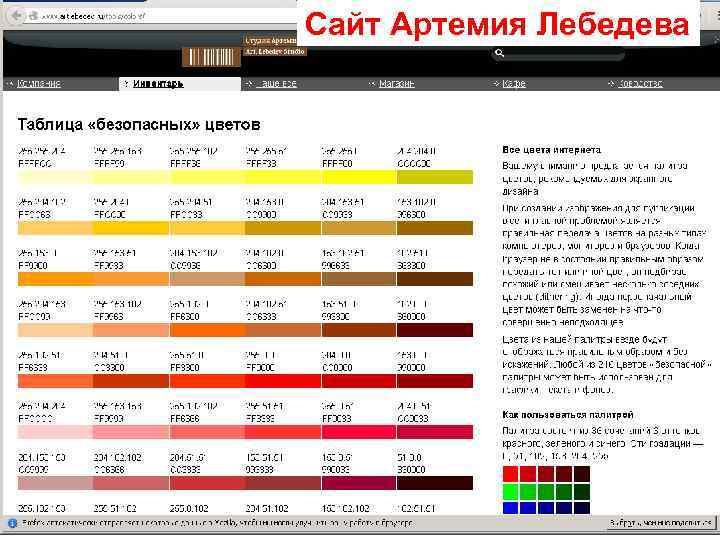Select the FFFFCC pale yellow swatch
Viewport: 720px width, 540px height.
55,177
